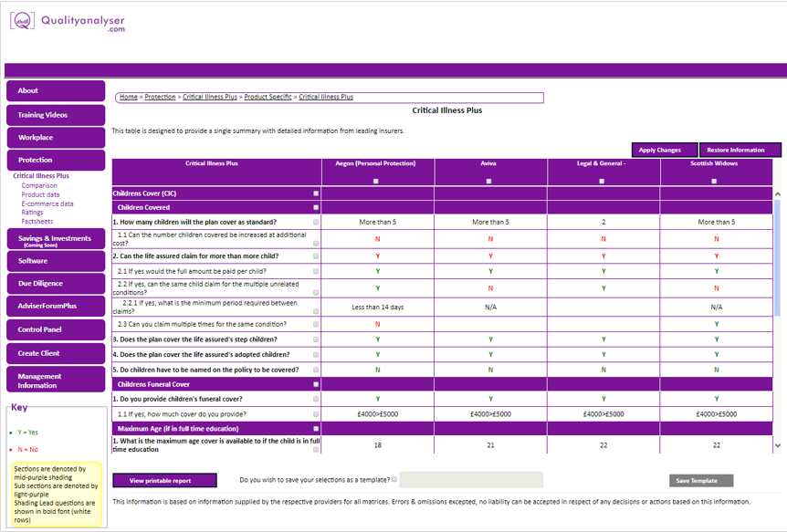This screenshot has width=787, height=532.
Task: Open E-commerce data sublink
Action: coord(47,203)
